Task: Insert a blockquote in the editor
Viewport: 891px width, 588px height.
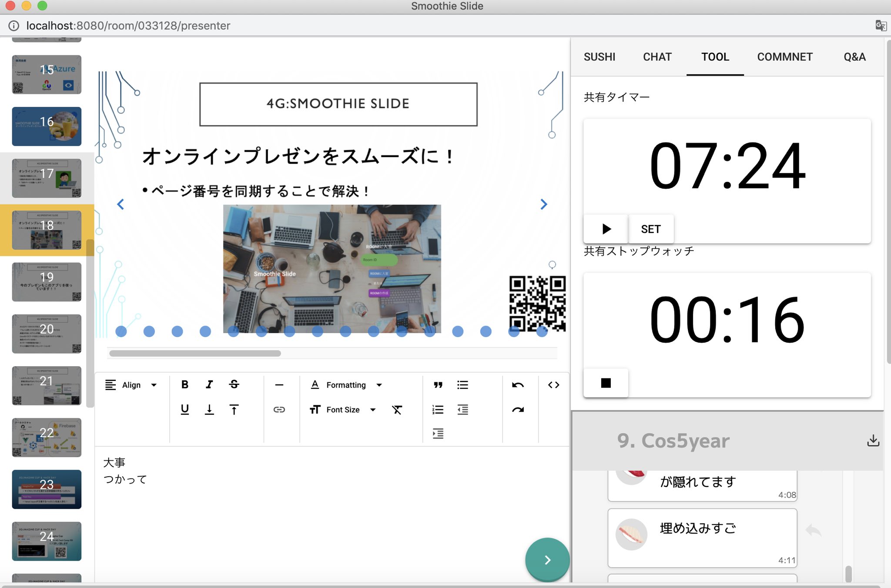Action: click(438, 384)
